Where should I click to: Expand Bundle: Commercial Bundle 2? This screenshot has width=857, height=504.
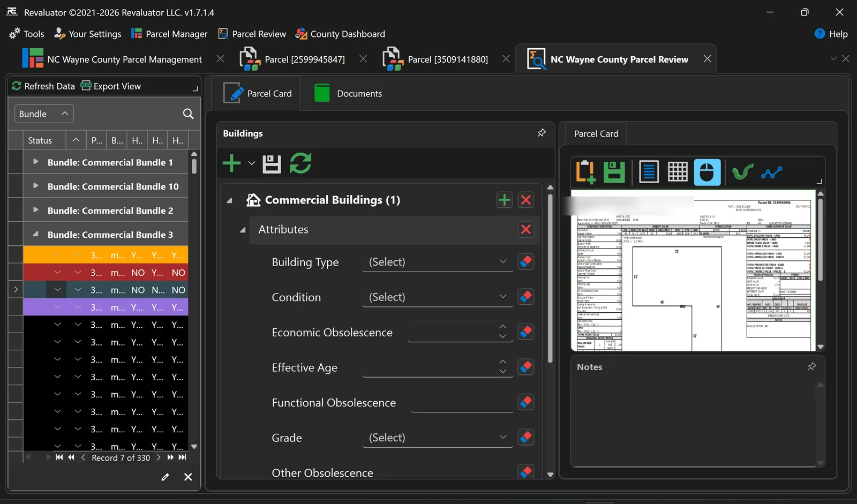click(36, 210)
